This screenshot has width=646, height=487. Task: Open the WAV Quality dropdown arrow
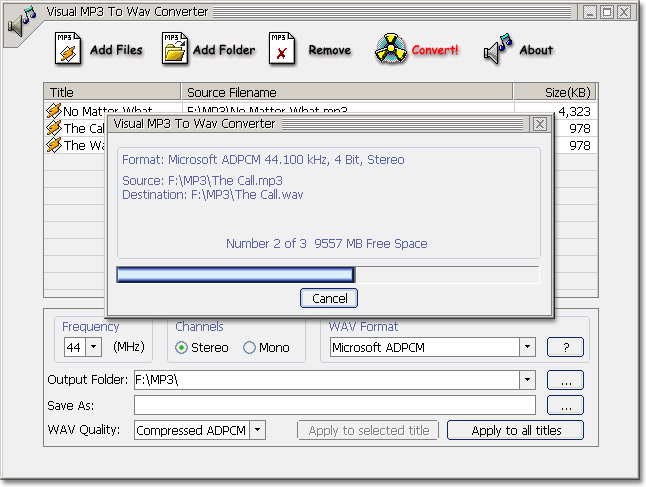257,430
